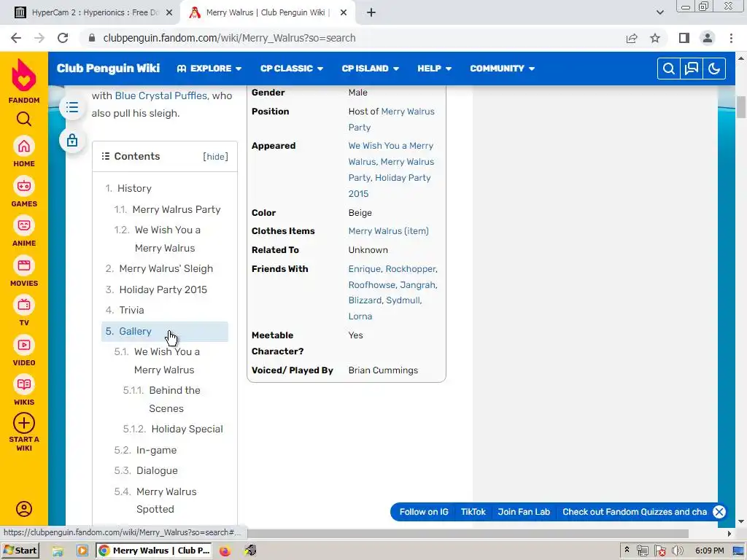Open the Anime section icon
This screenshot has height=560, width=747.
click(24, 226)
